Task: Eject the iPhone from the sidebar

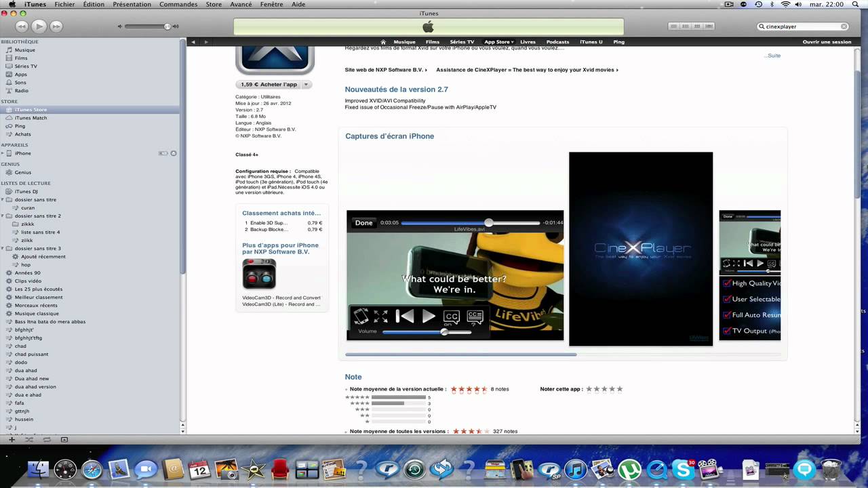Action: tap(174, 153)
